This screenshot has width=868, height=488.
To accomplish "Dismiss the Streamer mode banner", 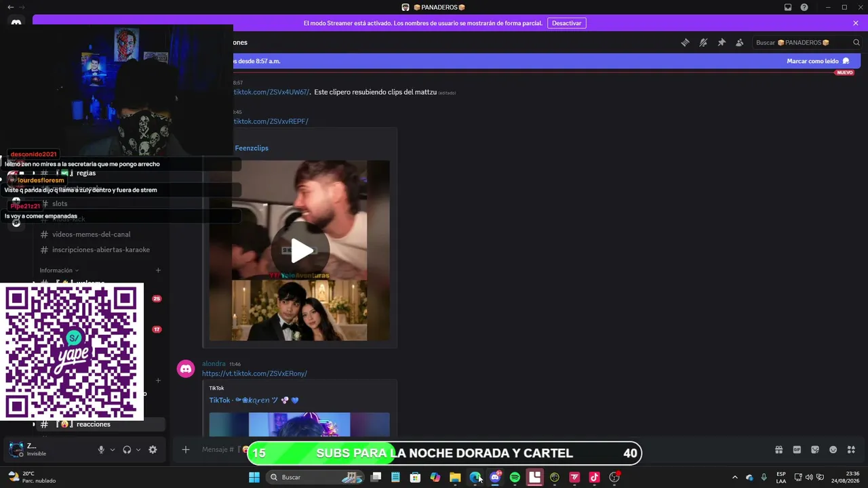I will [856, 23].
